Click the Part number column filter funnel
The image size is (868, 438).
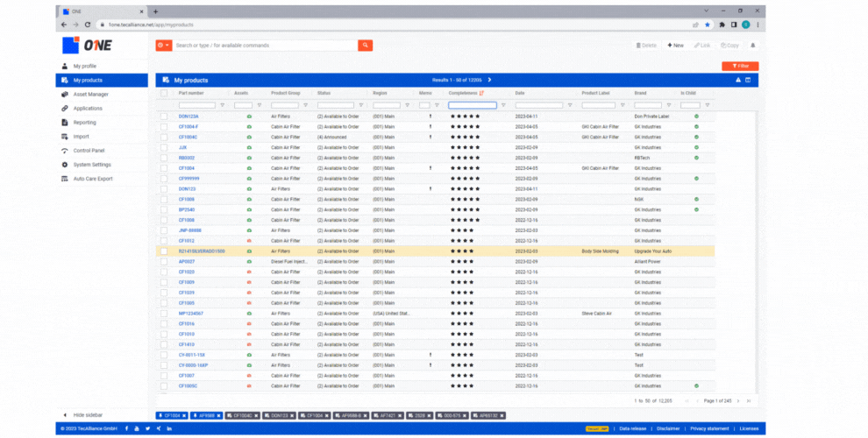[x=222, y=105]
